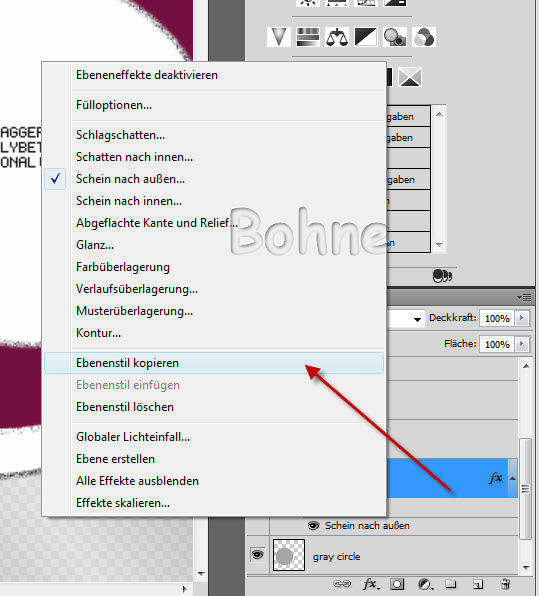Add a Color Balance adjustment (scales icon)
539x596 pixels.
point(337,37)
